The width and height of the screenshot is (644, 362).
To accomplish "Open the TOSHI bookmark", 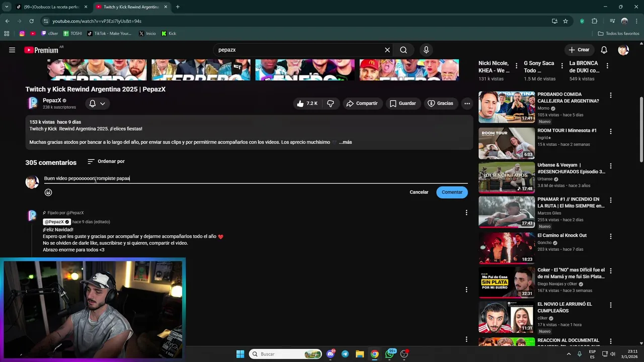I will point(72,34).
